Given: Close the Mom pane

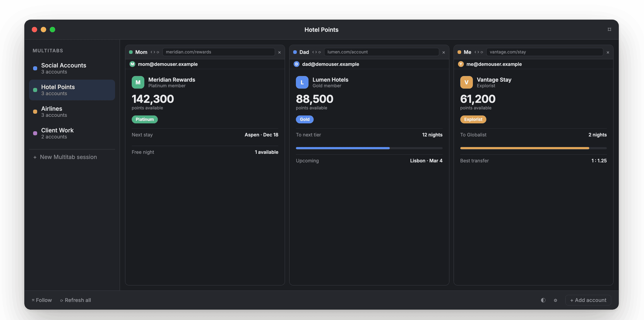Looking at the screenshot, I should [x=279, y=52].
